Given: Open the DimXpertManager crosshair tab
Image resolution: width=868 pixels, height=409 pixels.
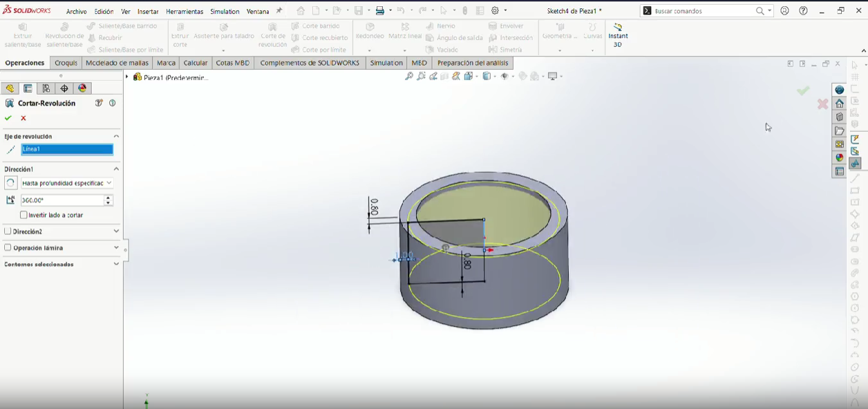Looking at the screenshot, I should [x=64, y=88].
